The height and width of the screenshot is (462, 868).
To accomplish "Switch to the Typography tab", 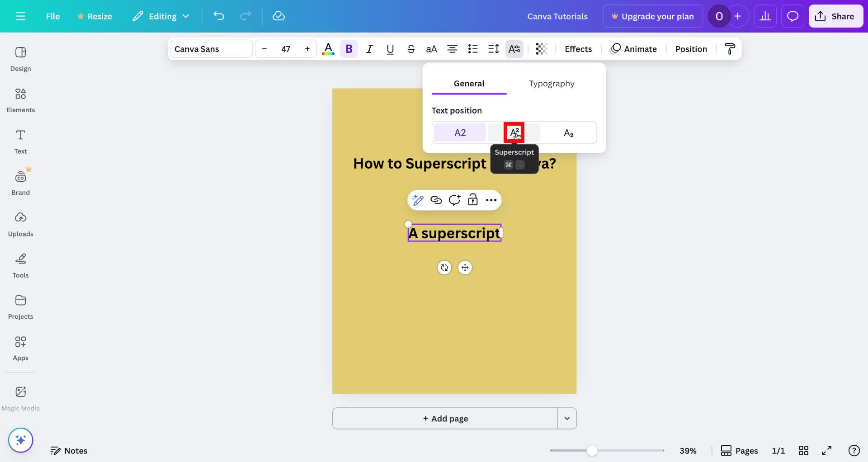I will pyautogui.click(x=551, y=83).
